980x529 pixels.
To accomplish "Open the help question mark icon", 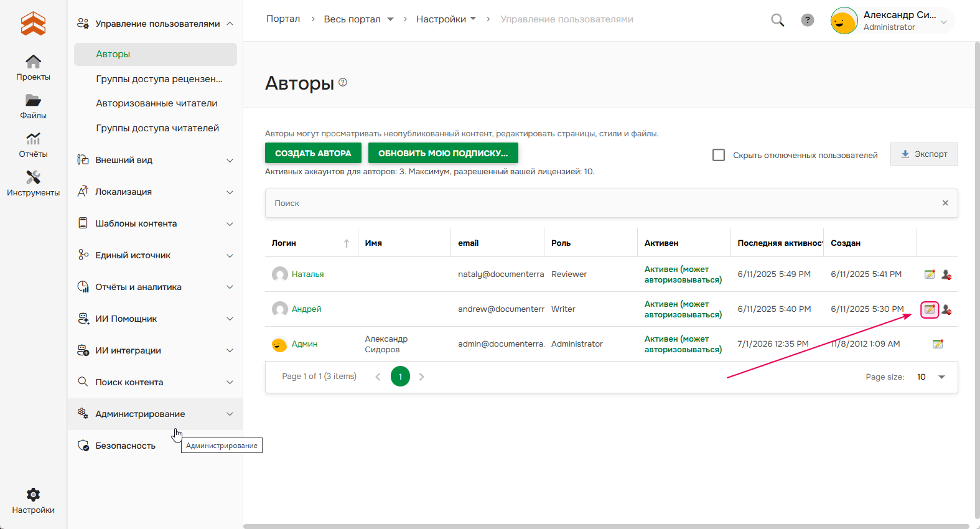I will click(808, 20).
